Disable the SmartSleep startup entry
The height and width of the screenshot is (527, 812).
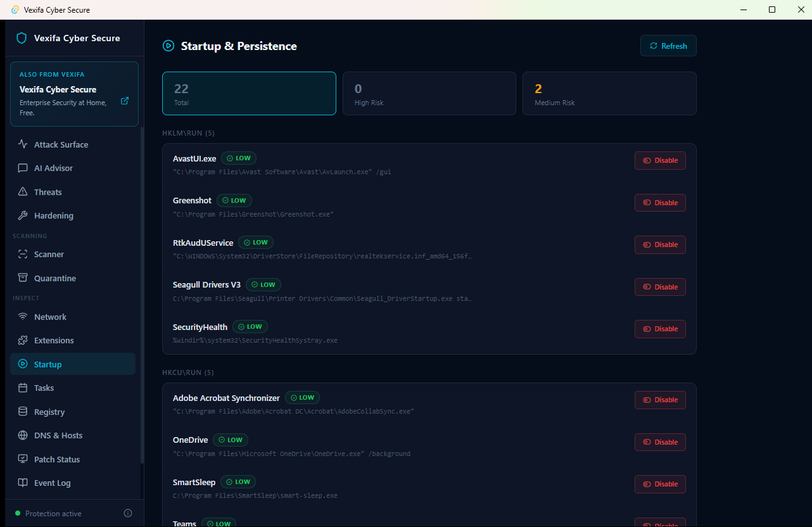660,484
